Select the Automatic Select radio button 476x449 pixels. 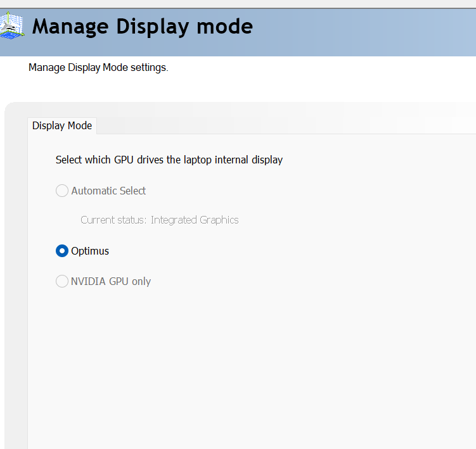coord(62,191)
